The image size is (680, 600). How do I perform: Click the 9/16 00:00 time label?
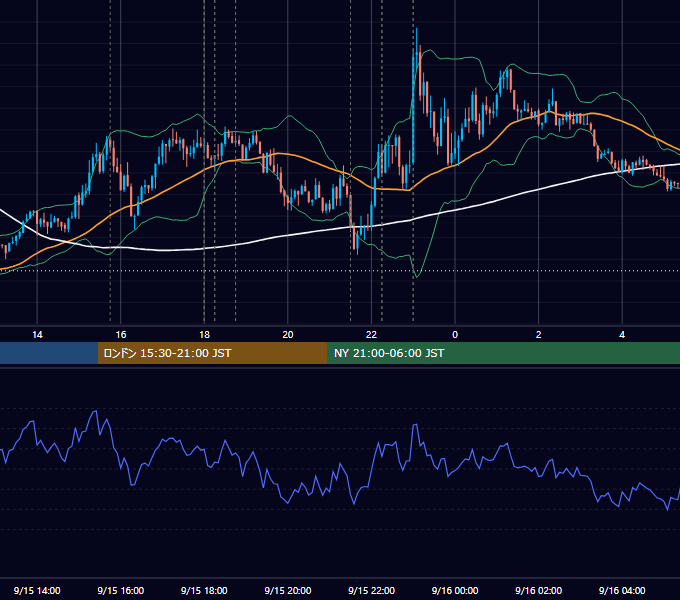click(x=455, y=590)
